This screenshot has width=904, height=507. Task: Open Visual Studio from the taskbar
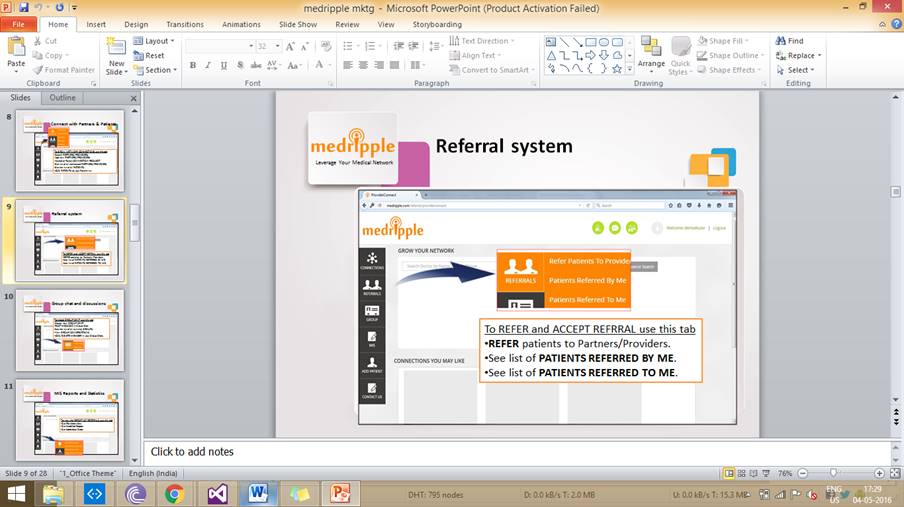217,493
